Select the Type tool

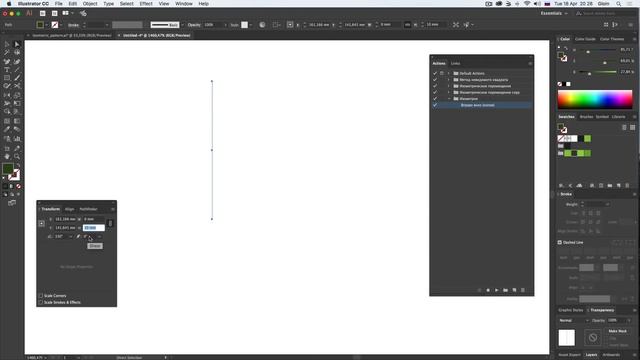(7, 70)
